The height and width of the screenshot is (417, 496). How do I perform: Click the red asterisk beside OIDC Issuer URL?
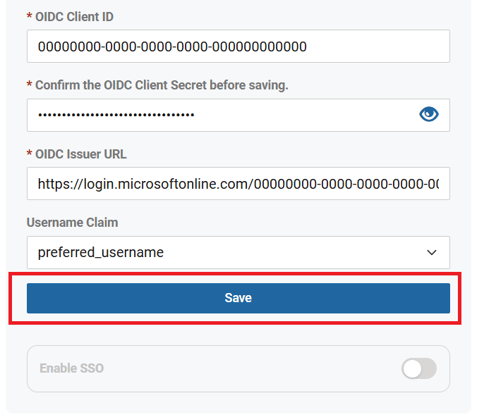[29, 153]
